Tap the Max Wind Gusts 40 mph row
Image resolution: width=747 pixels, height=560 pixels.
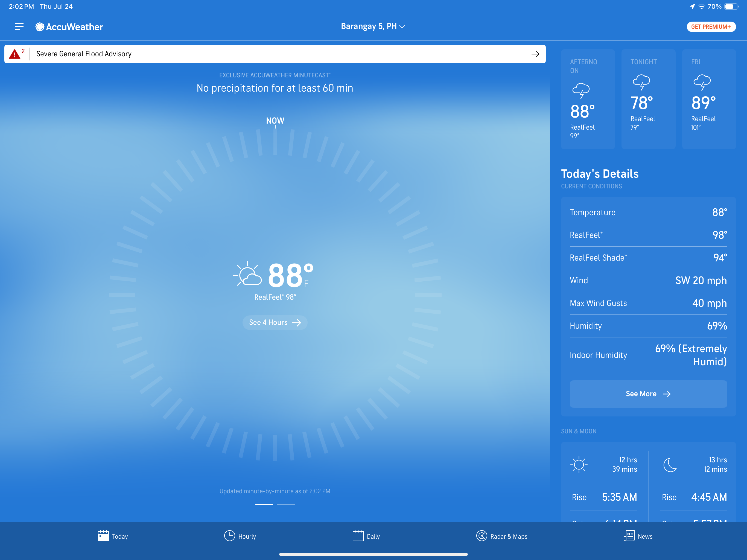coord(648,303)
